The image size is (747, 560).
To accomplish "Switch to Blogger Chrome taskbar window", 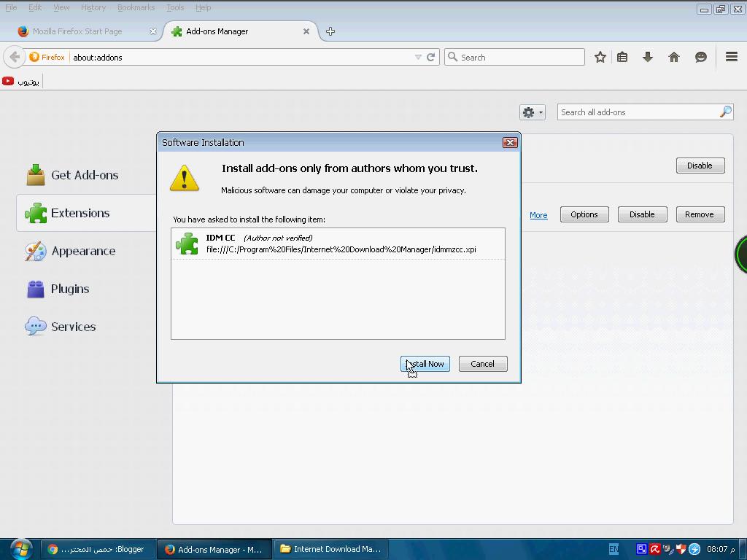I will pos(97,549).
